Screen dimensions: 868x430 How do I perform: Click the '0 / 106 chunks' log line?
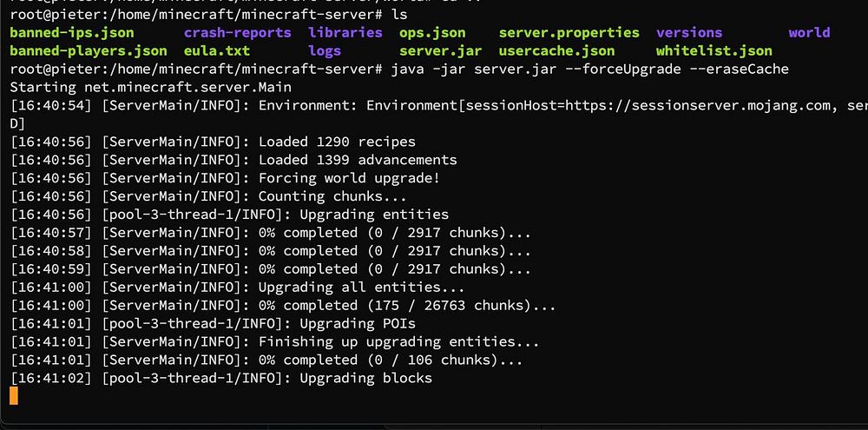point(266,361)
